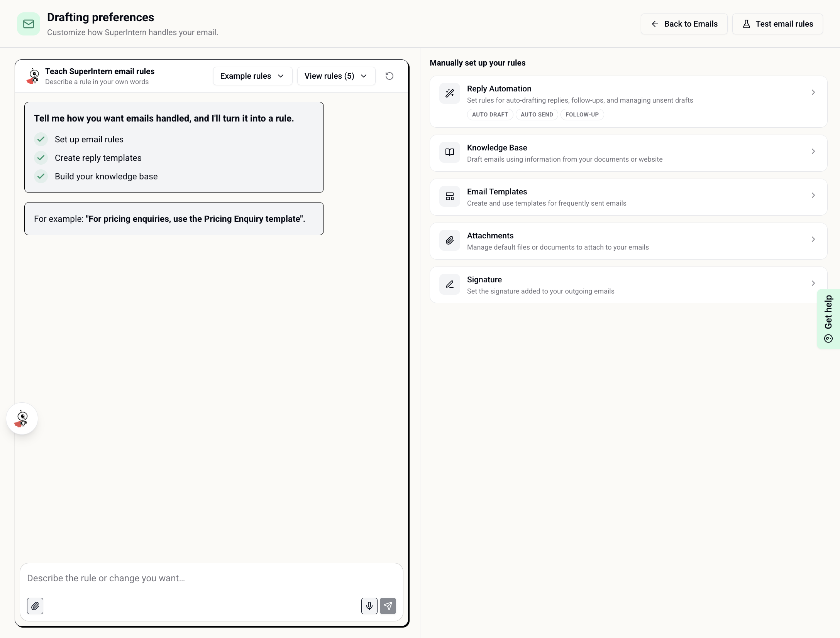The height and width of the screenshot is (638, 840).
Task: Open Test email rules
Action: click(x=777, y=24)
